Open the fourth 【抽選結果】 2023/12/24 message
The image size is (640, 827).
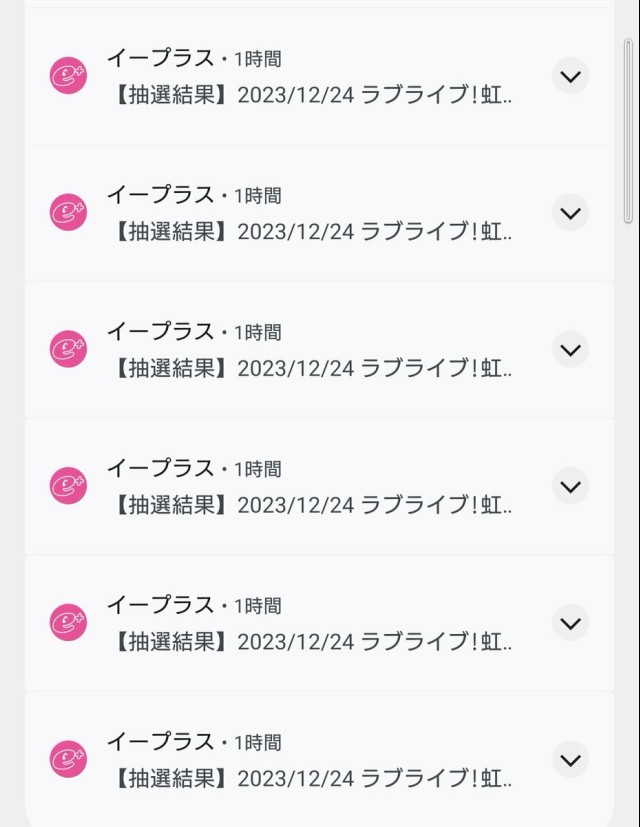[x=312, y=505]
